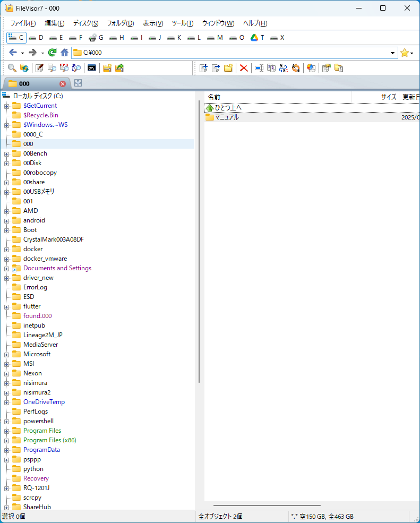The image size is (420, 523).
Task: Select the Documents and Settings tree item
Action: pyautogui.click(x=57, y=268)
